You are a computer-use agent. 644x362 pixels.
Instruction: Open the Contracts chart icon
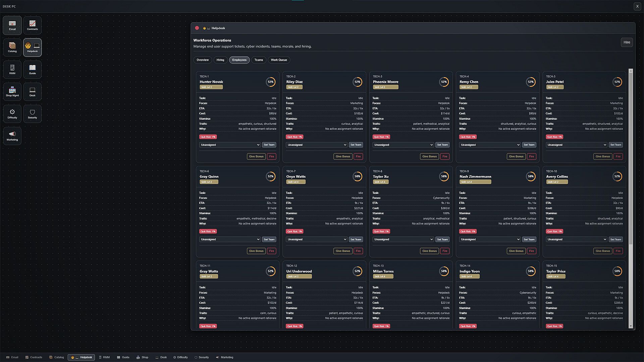(32, 25)
